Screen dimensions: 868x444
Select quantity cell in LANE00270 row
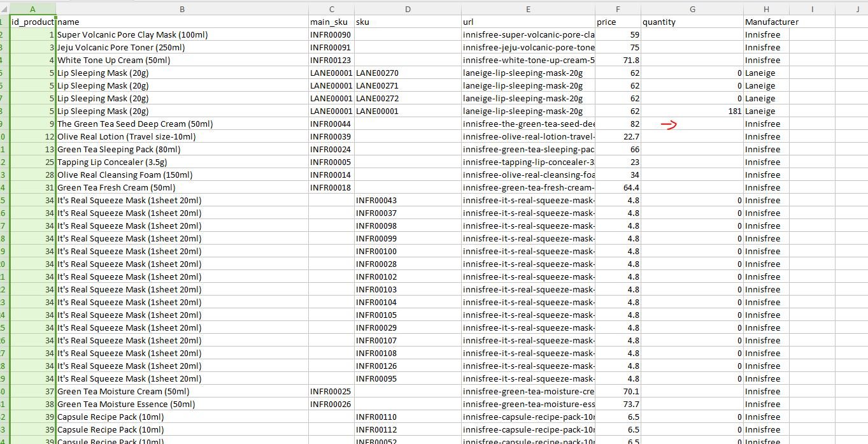(692, 73)
